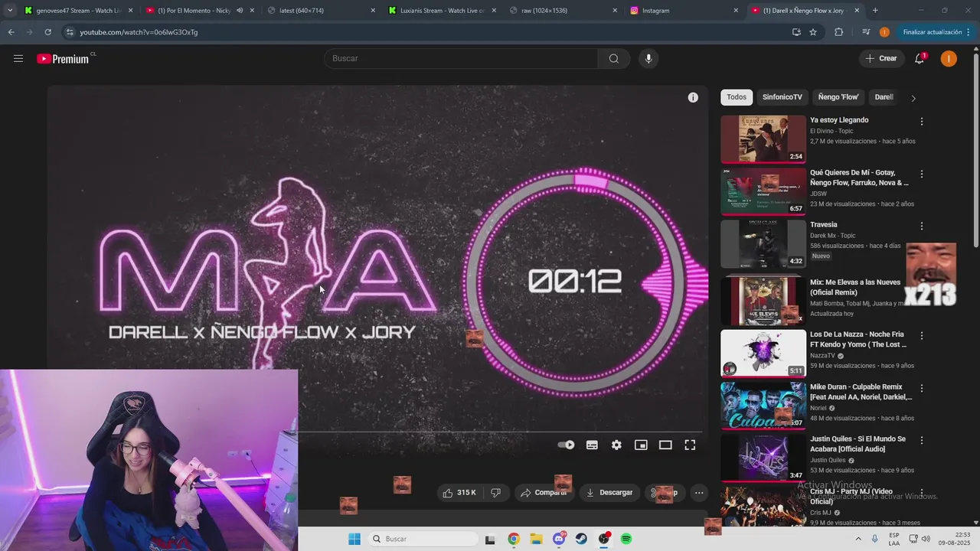This screenshot has width=980, height=551.
Task: Open media controls icon in Chrome toolbar
Action: 866,32
